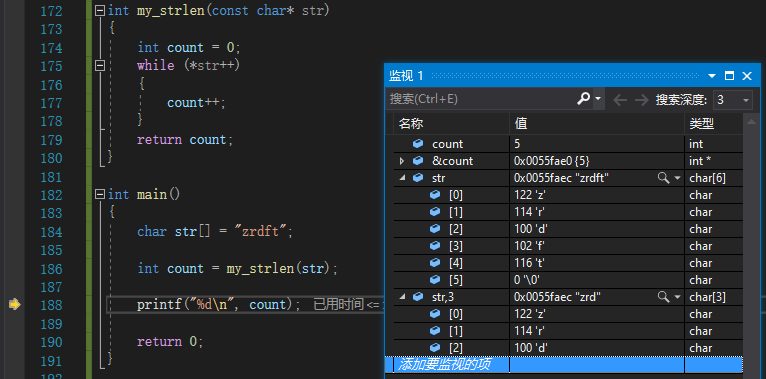Collapse the while loop fold marker
This screenshot has width=766, height=379.
click(100, 65)
